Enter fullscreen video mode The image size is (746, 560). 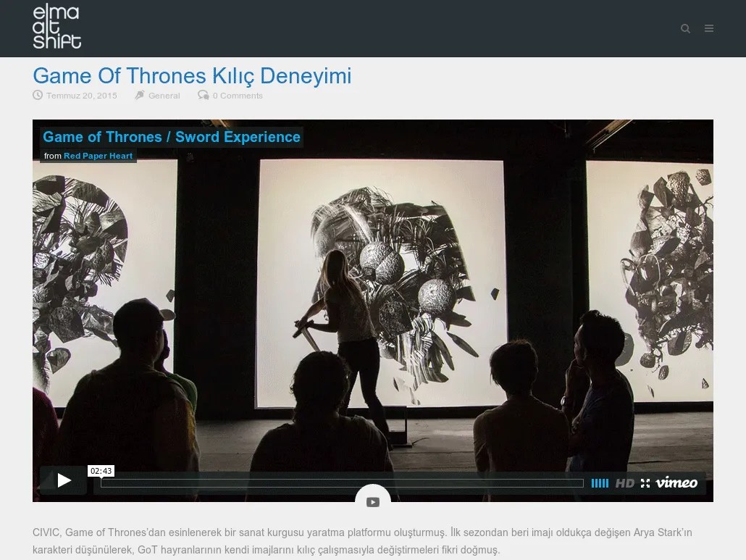point(645,483)
